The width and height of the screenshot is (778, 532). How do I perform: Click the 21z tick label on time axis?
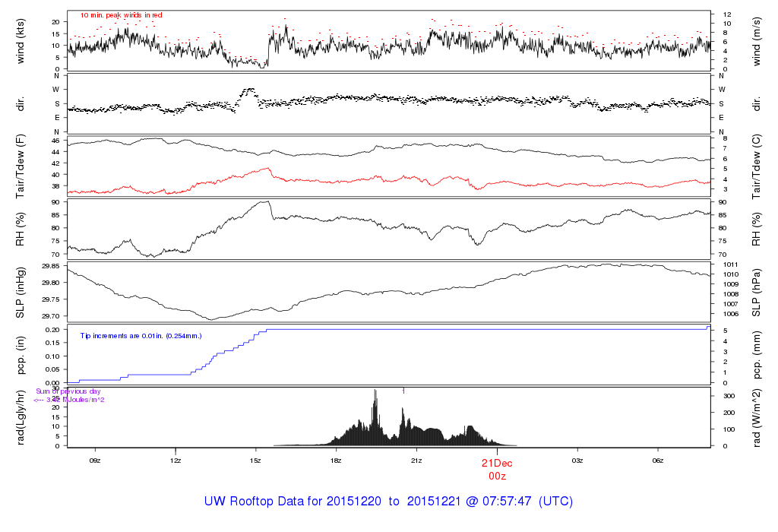coord(416,461)
